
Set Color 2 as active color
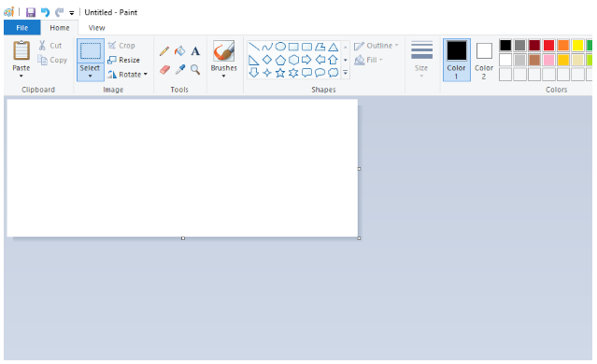click(x=484, y=60)
